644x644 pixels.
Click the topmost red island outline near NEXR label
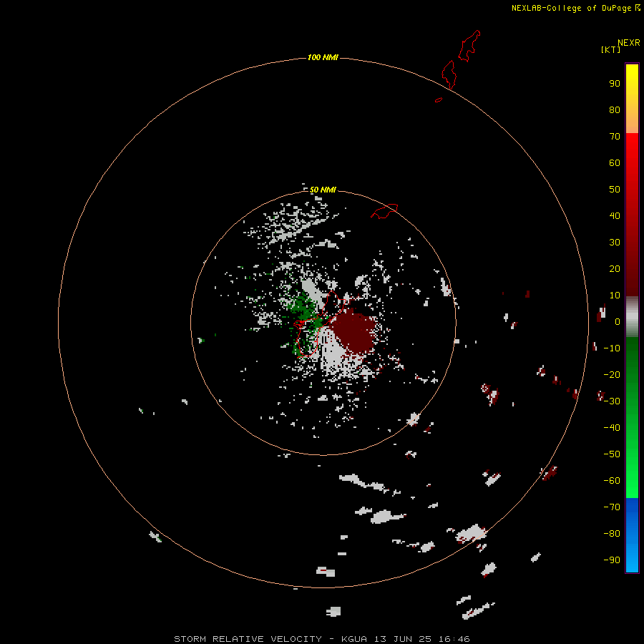[469, 46]
